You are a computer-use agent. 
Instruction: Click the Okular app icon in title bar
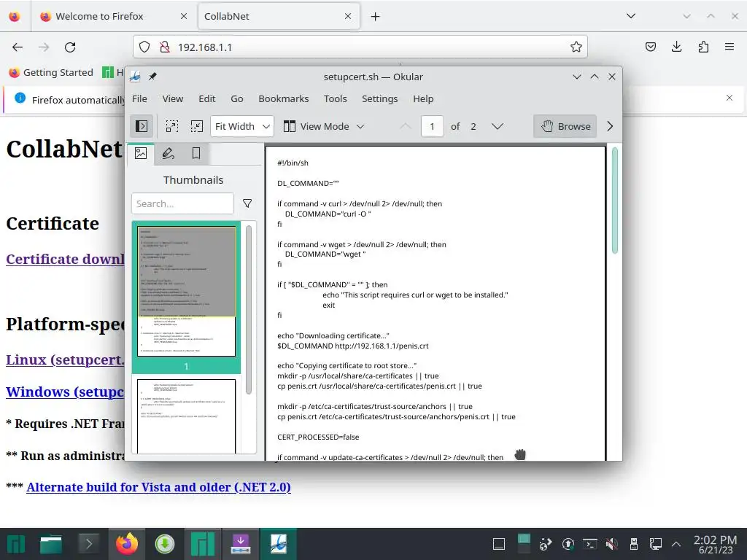coord(135,76)
